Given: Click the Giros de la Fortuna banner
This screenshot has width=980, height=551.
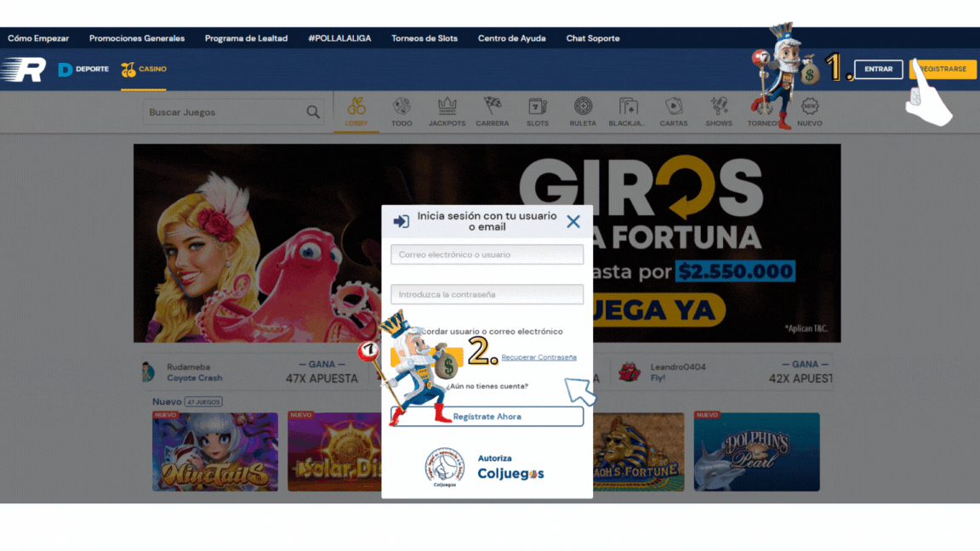Looking at the screenshot, I should click(x=487, y=243).
